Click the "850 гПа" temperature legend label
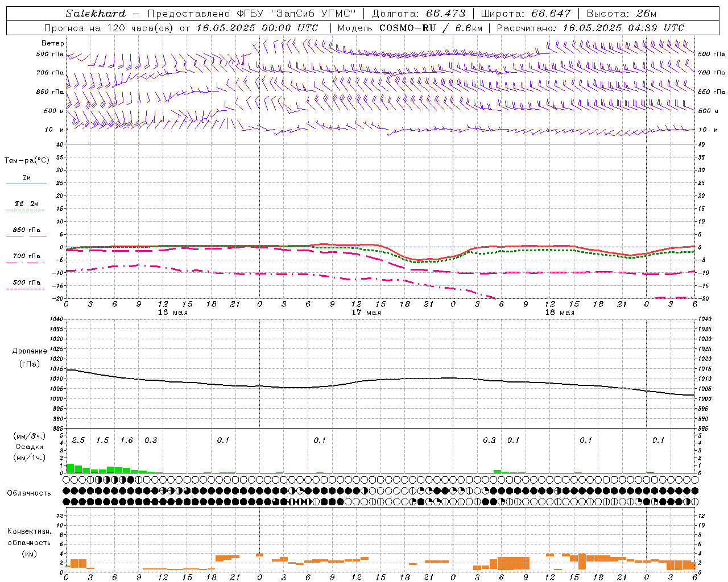The width and height of the screenshot is (728, 582). tap(27, 230)
